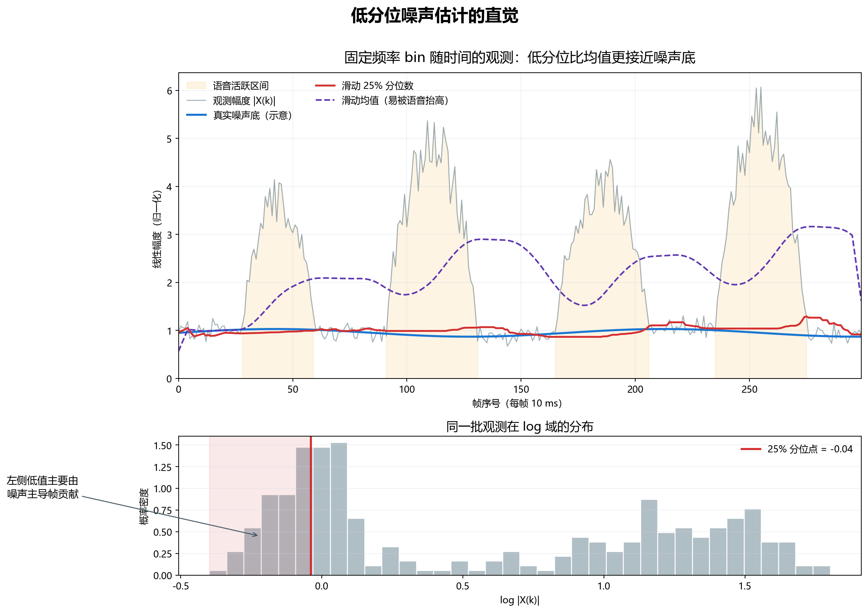Click the histogram bar peaking near 1.15
Image resolution: width=868 pixels, height=612 pixels.
pyautogui.click(x=649, y=538)
